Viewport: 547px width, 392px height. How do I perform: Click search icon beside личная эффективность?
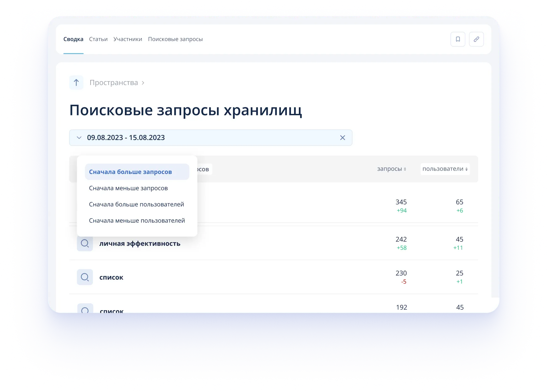(85, 244)
